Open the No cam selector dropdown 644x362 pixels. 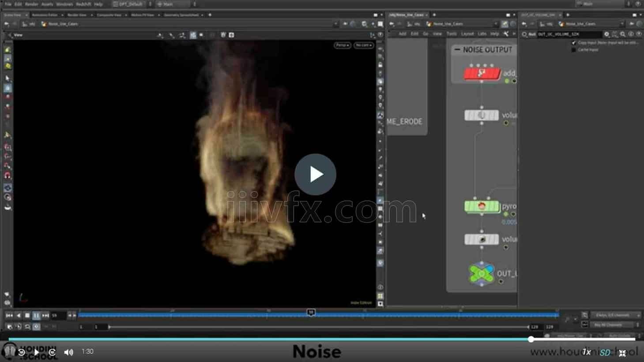[x=363, y=45]
